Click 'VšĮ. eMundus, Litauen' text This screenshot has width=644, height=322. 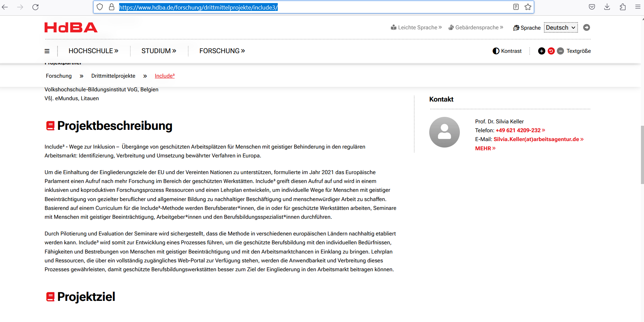(x=72, y=98)
